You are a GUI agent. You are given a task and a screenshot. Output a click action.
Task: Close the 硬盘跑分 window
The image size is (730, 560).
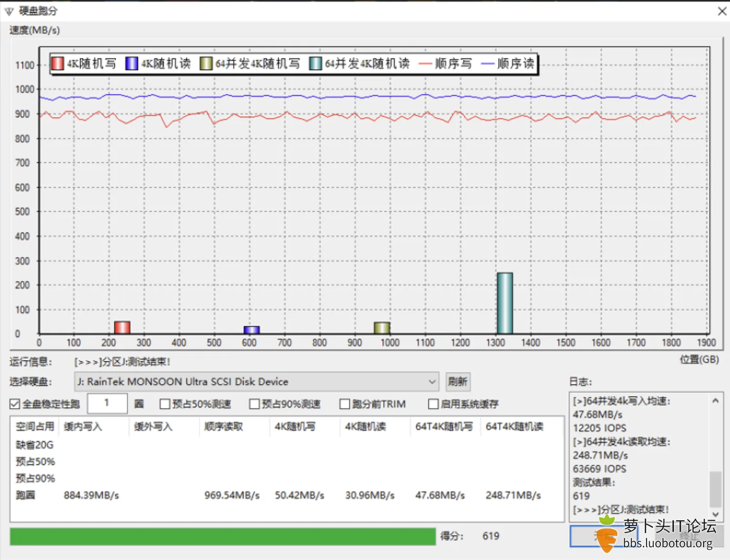click(x=722, y=11)
